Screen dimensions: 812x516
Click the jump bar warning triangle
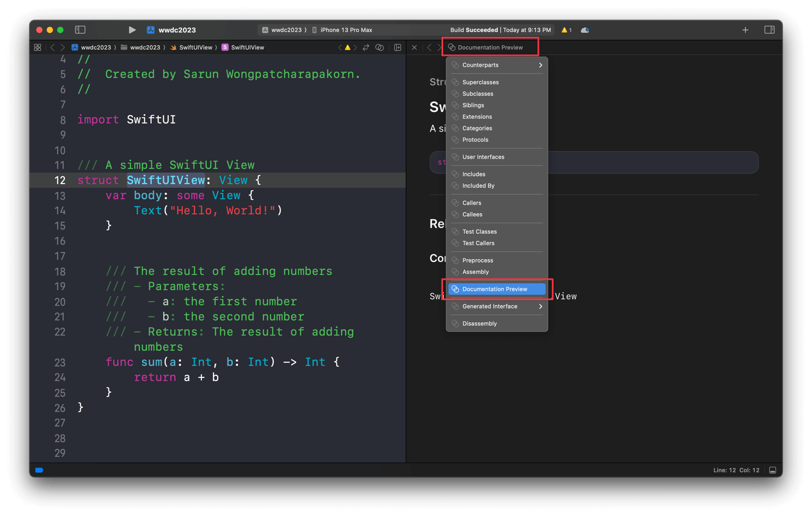[347, 47]
